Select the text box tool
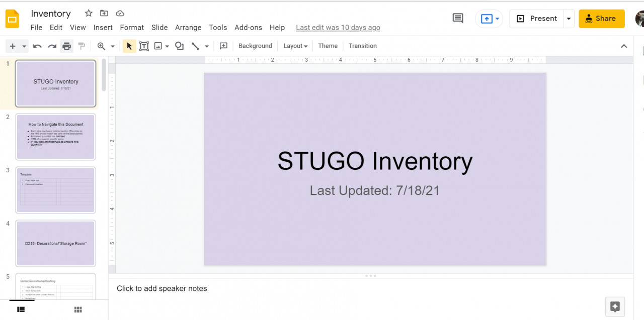The width and height of the screenshot is (644, 320). [x=144, y=46]
